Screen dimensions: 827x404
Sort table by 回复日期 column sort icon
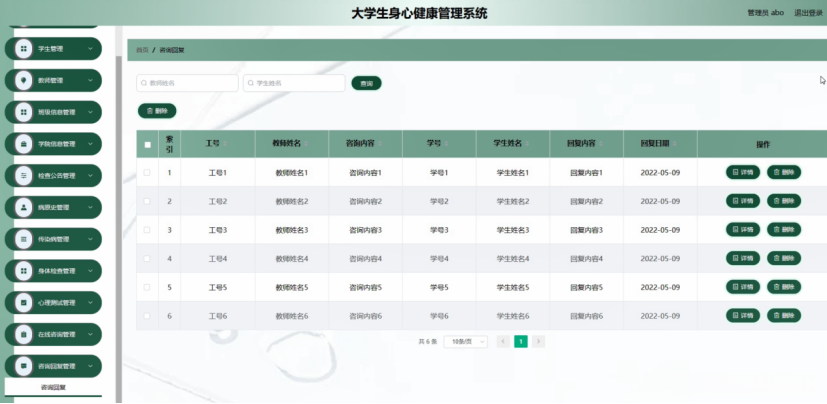[675, 143]
